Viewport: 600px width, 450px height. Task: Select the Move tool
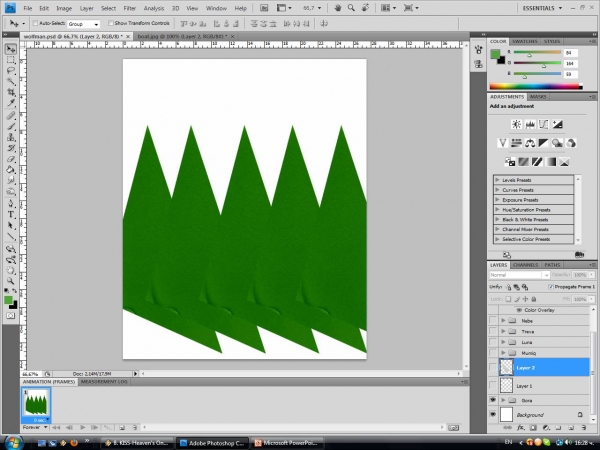coord(11,49)
